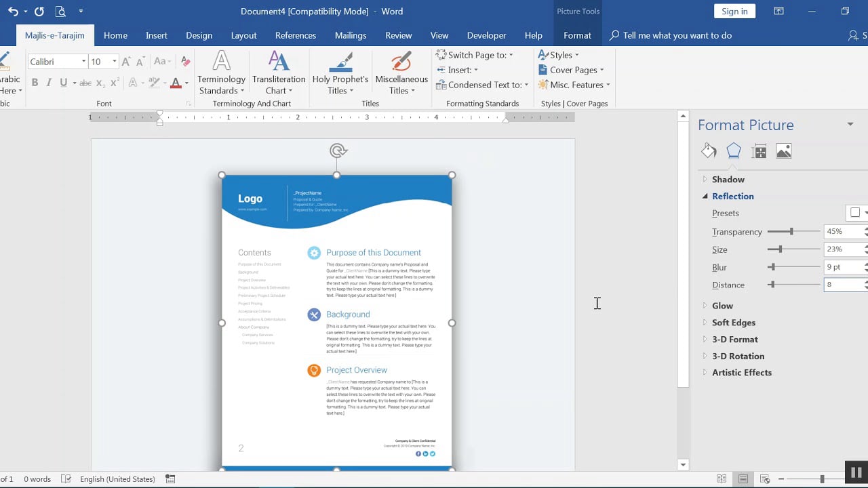Image resolution: width=868 pixels, height=488 pixels.
Task: Open the Cover Pages dropdown
Action: click(572, 70)
